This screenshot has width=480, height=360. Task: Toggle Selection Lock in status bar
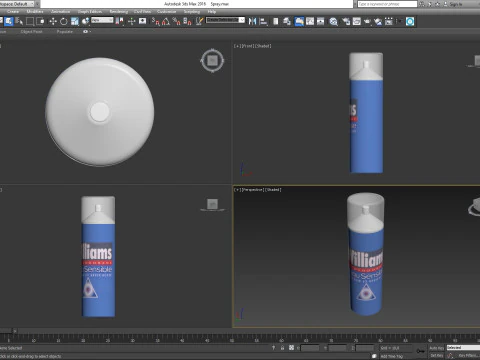[x=282, y=348]
